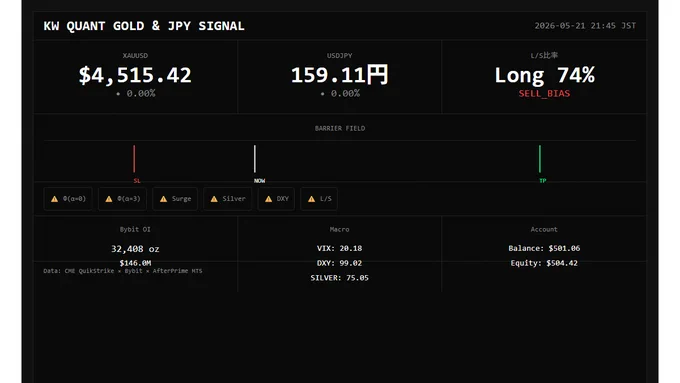
Task: Click the Account heading
Action: (x=544, y=229)
